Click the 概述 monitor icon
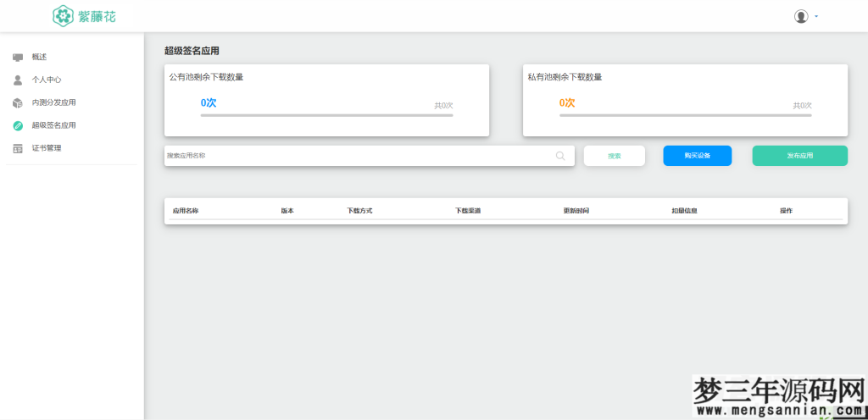 18,57
